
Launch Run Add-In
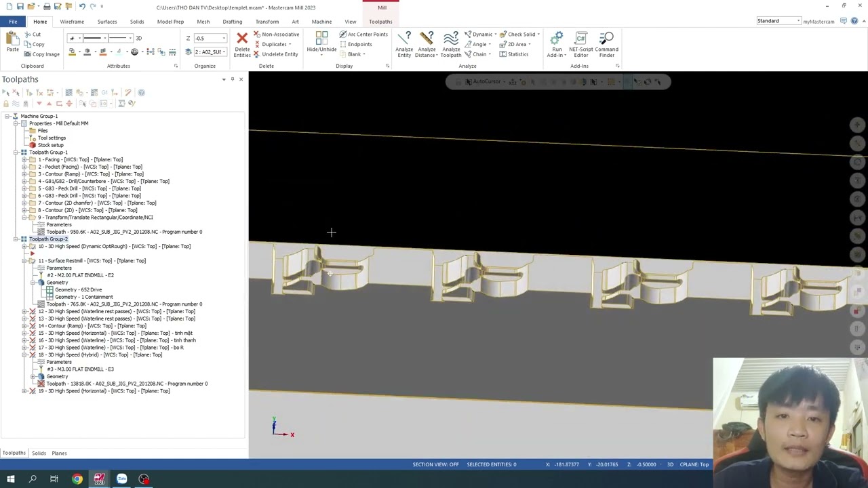(x=557, y=44)
